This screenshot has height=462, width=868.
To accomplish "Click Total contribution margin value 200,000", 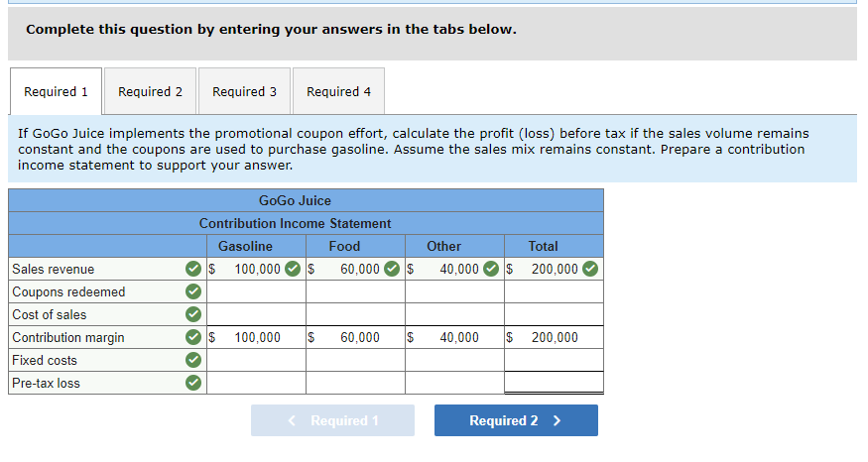I will click(555, 337).
